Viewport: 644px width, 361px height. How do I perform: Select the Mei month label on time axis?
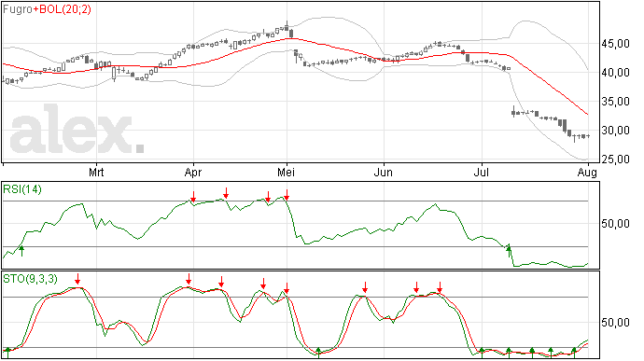pos(286,173)
